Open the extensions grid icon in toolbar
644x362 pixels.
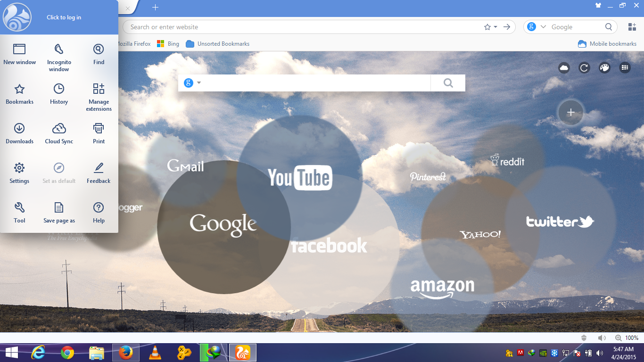tap(632, 27)
